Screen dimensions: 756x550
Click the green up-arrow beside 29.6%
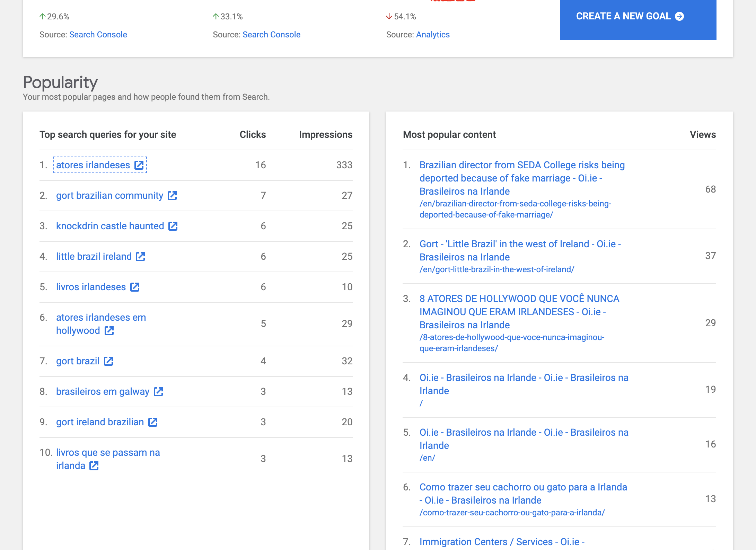42,16
